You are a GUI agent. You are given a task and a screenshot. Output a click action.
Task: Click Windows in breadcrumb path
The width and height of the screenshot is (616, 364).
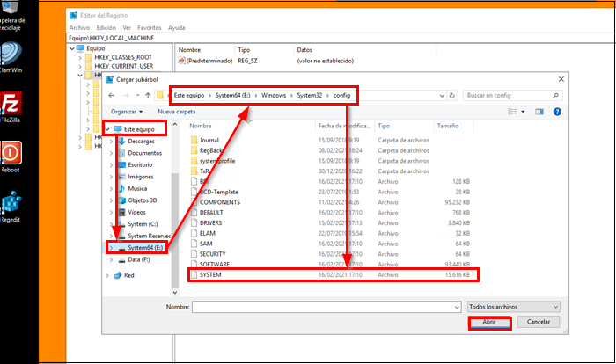(274, 96)
